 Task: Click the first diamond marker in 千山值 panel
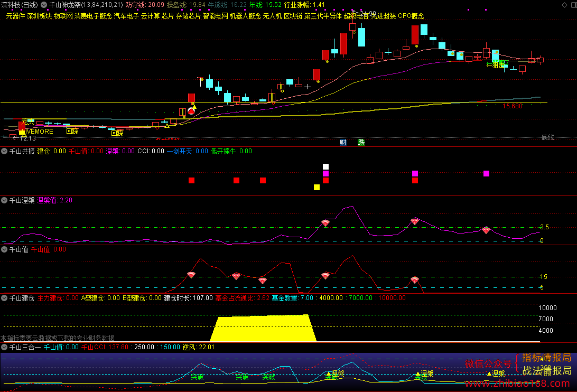tap(191, 275)
